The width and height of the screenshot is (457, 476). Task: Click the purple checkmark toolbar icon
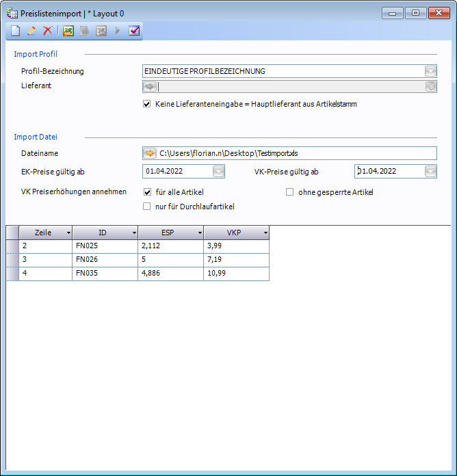(x=134, y=31)
